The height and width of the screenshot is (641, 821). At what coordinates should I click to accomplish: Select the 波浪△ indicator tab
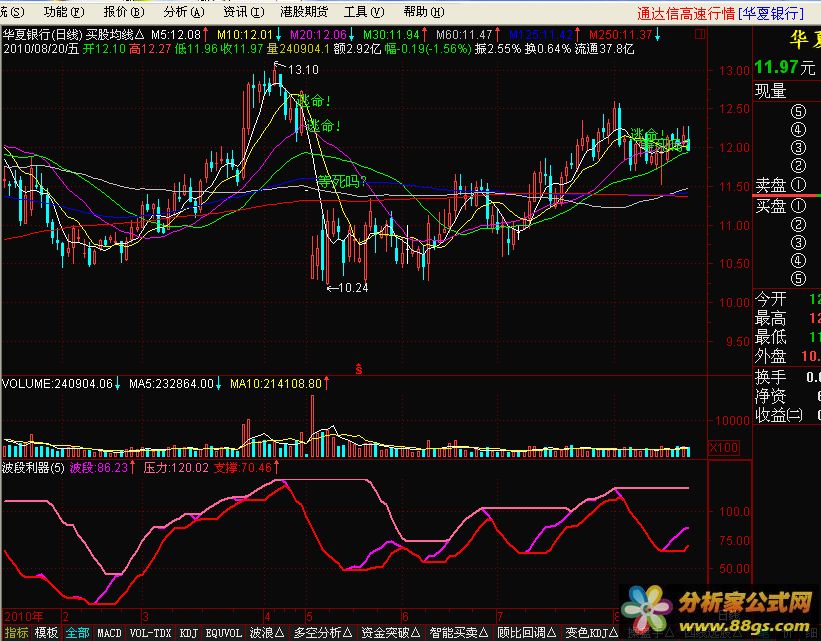267,633
